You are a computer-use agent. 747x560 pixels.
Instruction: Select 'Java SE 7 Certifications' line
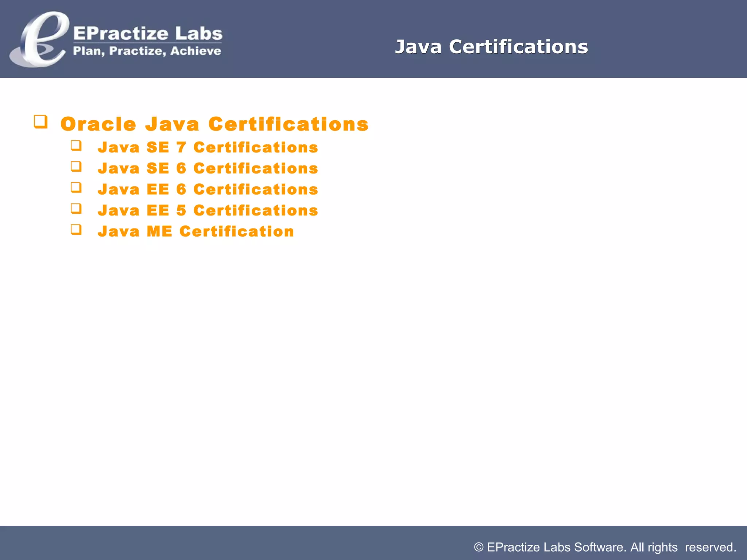click(x=208, y=147)
